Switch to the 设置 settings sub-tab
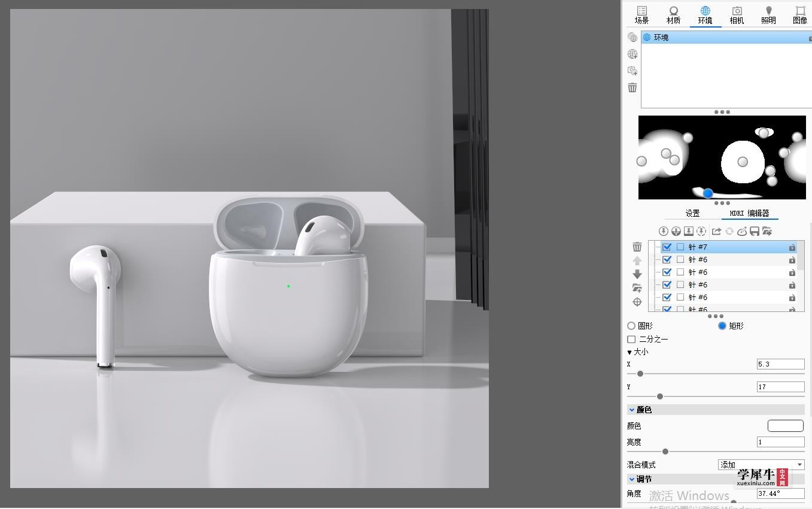812x509 pixels. (x=692, y=213)
